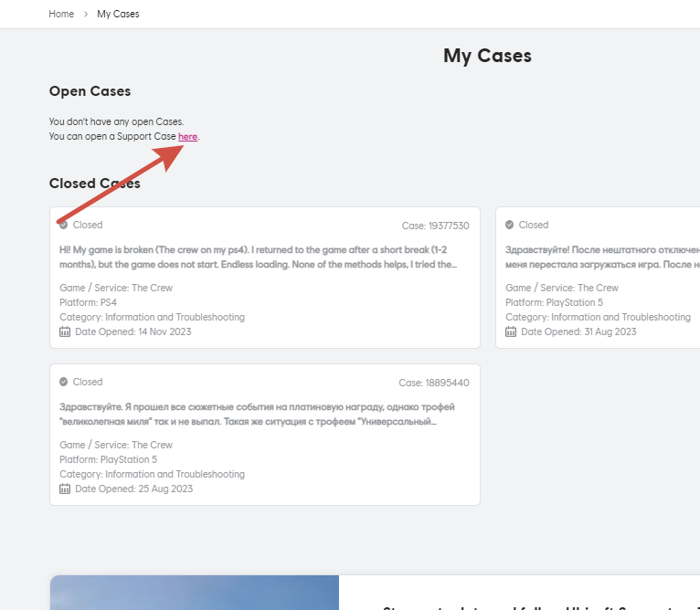The height and width of the screenshot is (610, 700).
Task: Click the Closed Cases heading
Action: [95, 184]
